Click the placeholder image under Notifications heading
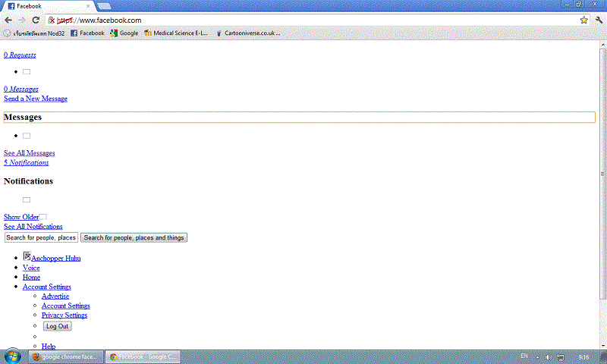607x364 pixels. point(27,200)
